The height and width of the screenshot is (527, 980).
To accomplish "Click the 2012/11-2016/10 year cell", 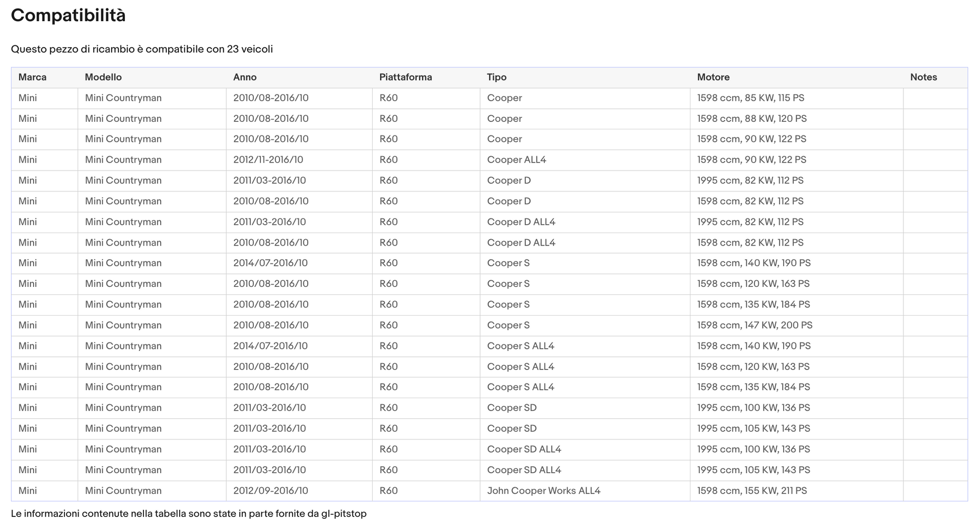I will 268,160.
